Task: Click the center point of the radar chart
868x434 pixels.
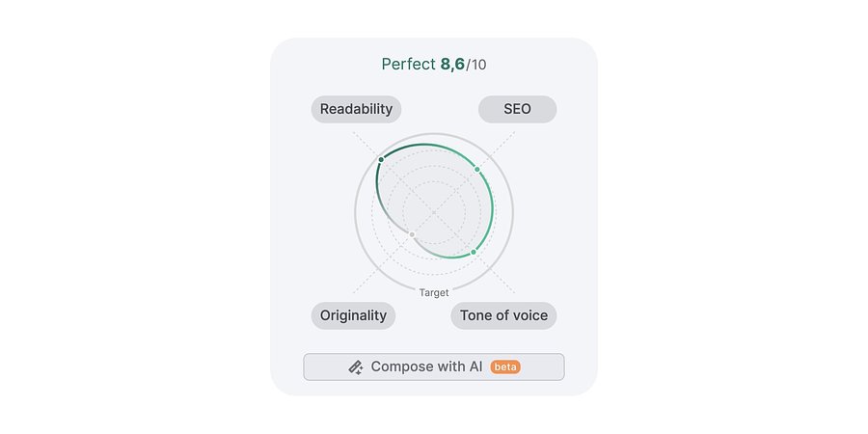Action: point(434,212)
